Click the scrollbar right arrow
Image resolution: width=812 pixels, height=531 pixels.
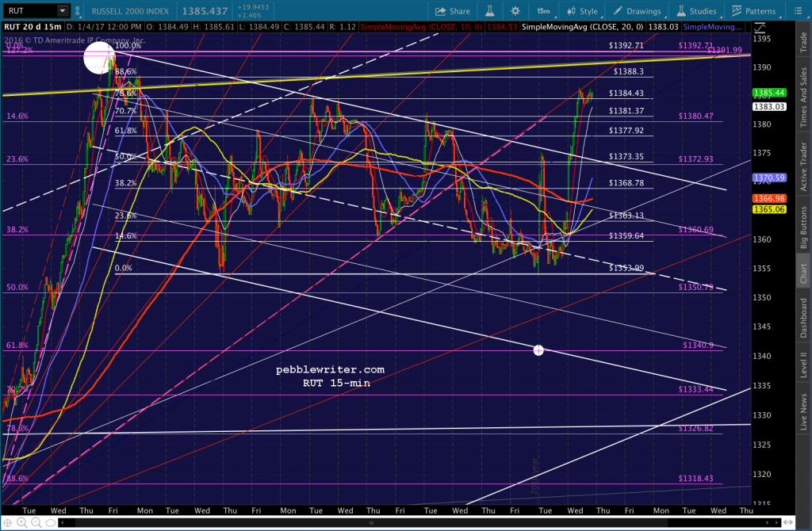tap(777, 523)
